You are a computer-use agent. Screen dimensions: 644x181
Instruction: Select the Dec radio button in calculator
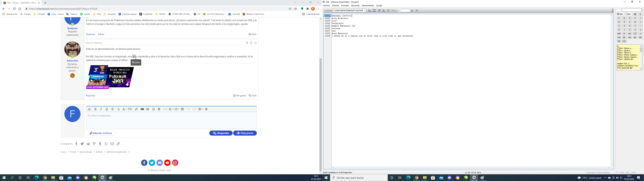[x=626, y=14]
